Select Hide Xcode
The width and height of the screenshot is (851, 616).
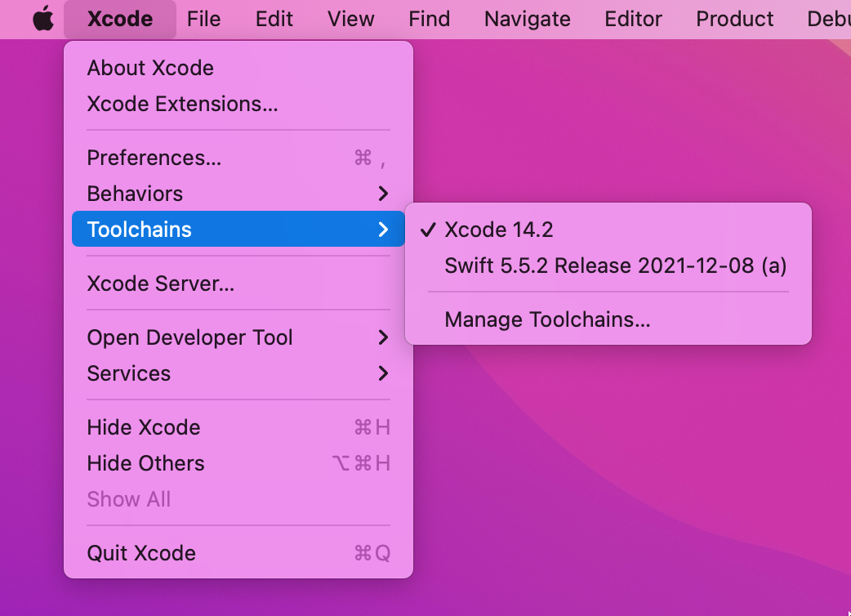point(238,427)
